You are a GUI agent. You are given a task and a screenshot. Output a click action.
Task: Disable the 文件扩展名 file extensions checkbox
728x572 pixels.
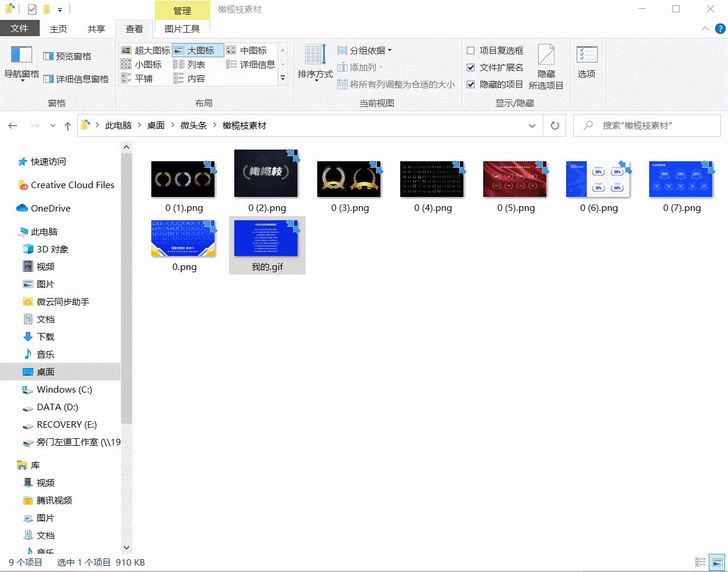[x=471, y=67]
